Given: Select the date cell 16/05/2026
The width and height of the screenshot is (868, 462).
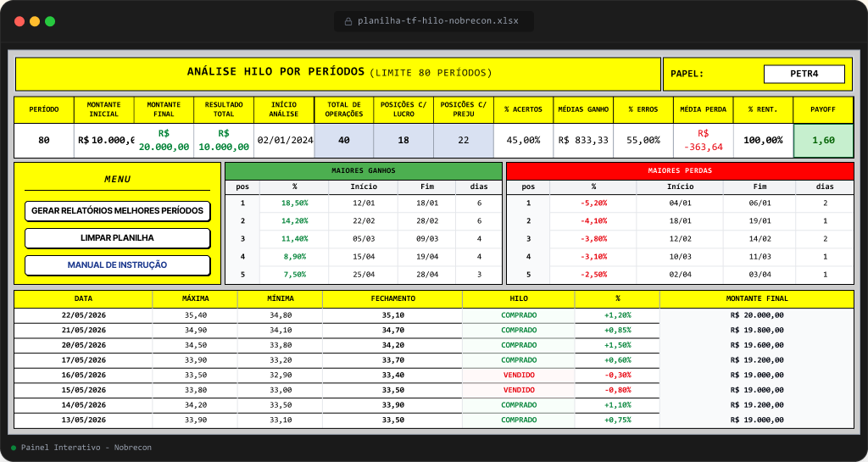Looking at the screenshot, I should pyautogui.click(x=84, y=376).
